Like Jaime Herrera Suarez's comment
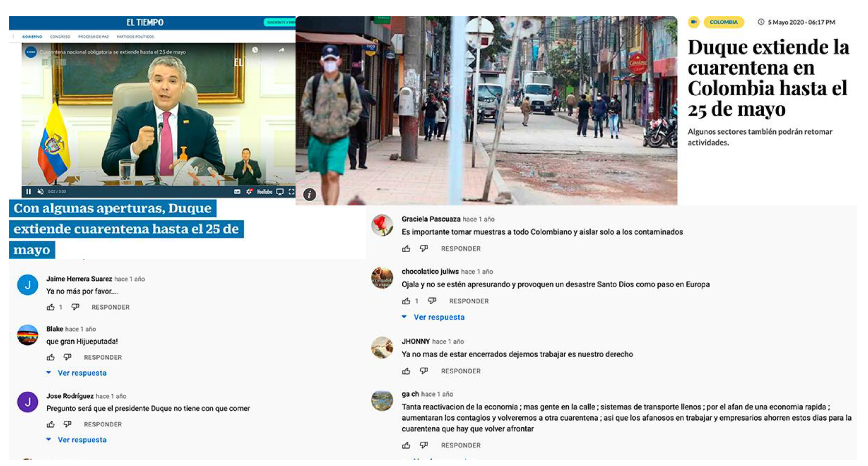This screenshot has width=868, height=466. (x=51, y=307)
